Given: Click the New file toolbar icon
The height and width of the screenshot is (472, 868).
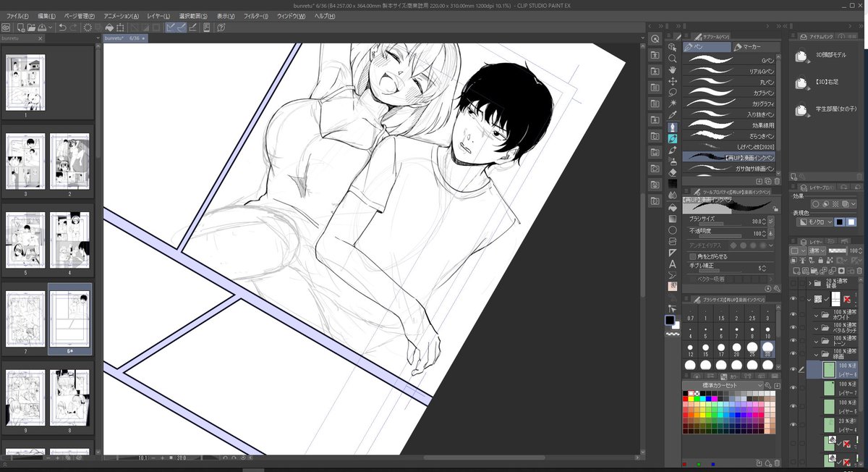Looking at the screenshot, I should tap(22, 28).
